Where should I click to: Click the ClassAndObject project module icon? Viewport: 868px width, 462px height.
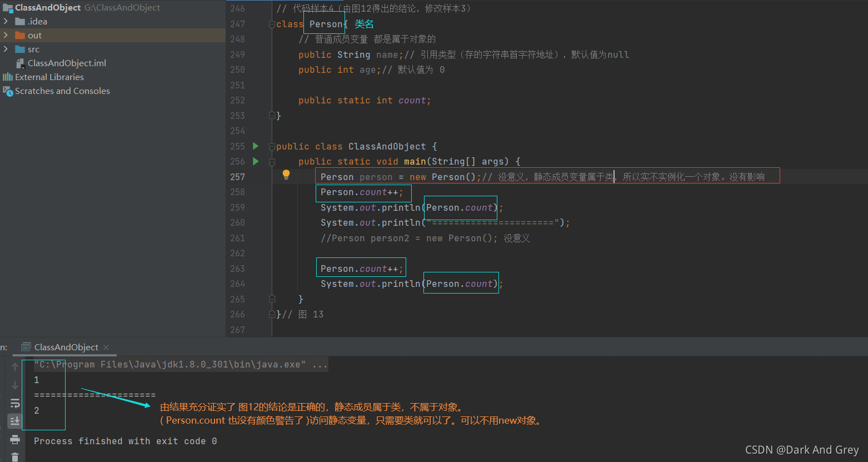click(x=8, y=8)
